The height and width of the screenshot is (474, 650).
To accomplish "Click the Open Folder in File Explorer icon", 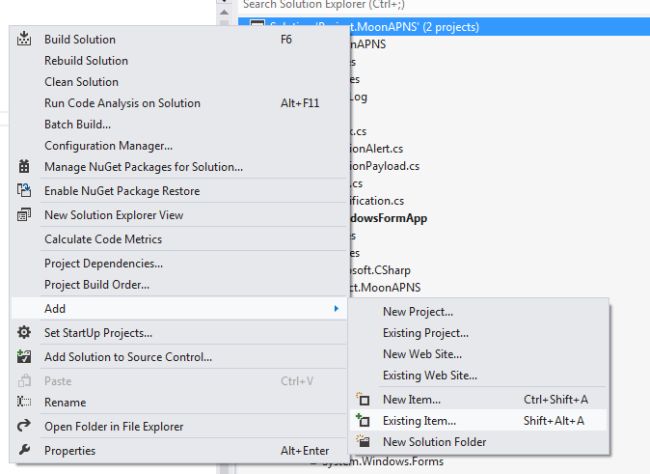I will pyautogui.click(x=24, y=427).
